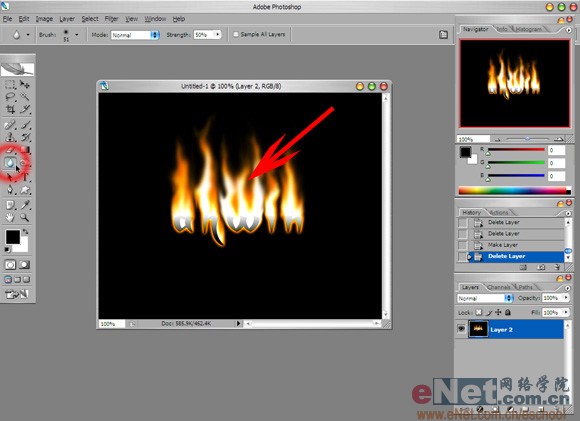Image resolution: width=580 pixels, height=421 pixels.
Task: Select the Hand tool
Action: (x=10, y=218)
